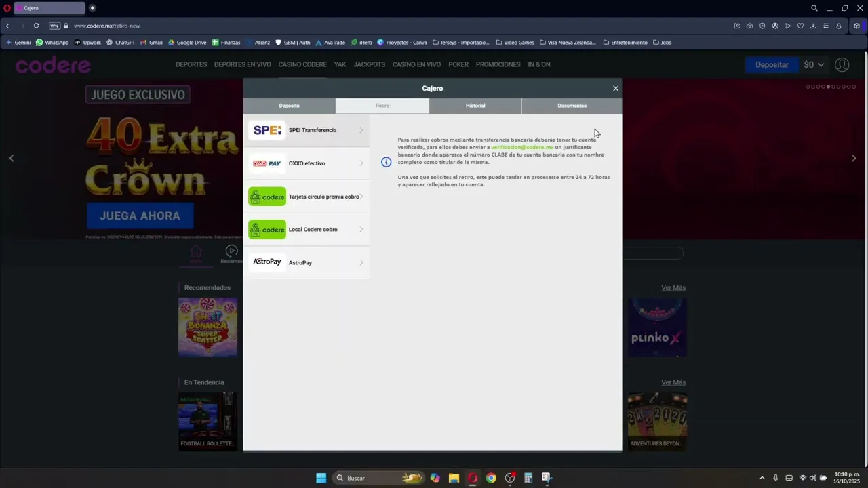868x488 pixels.
Task: Go to previous carousel banner
Action: 11,158
